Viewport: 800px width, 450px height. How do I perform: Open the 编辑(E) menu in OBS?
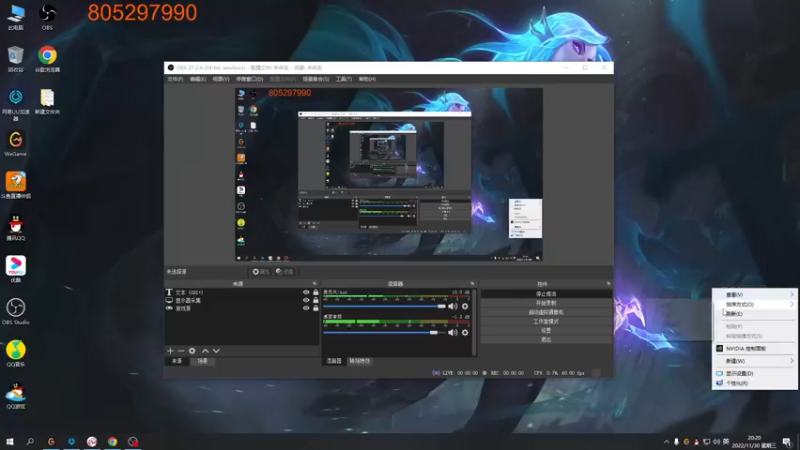pyautogui.click(x=198, y=79)
